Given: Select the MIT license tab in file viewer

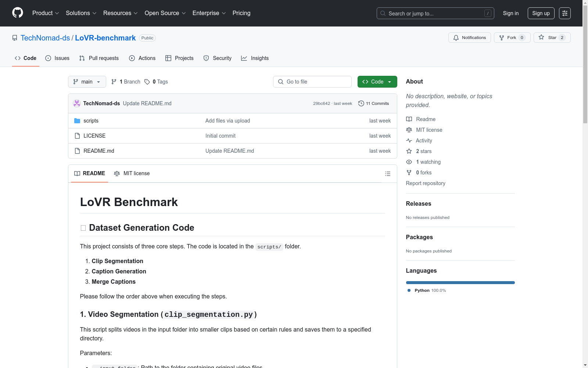Looking at the screenshot, I should click(132, 173).
